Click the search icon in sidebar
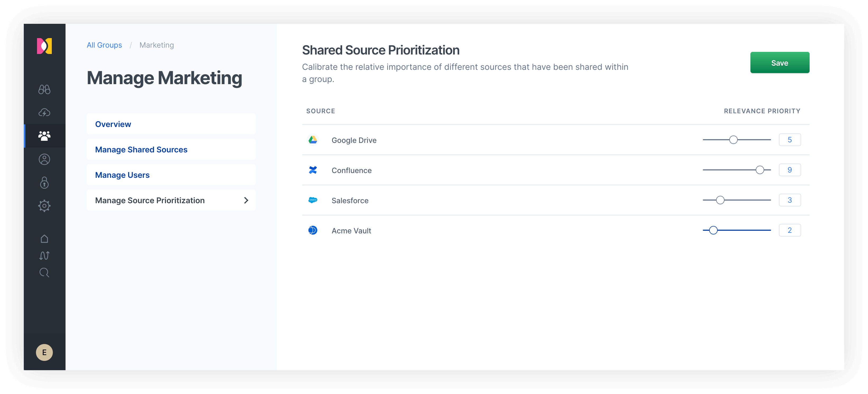This screenshot has height=394, width=868. (x=44, y=273)
